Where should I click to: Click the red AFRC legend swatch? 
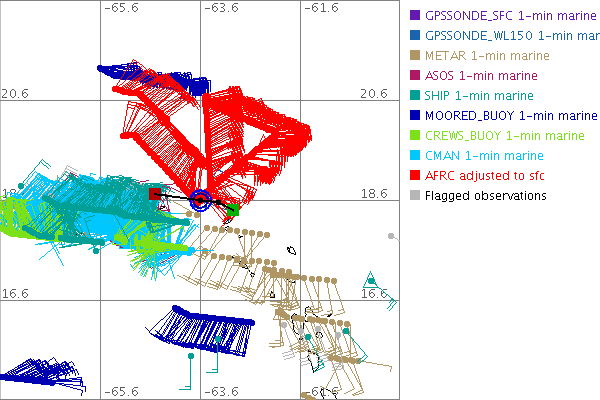tap(414, 175)
